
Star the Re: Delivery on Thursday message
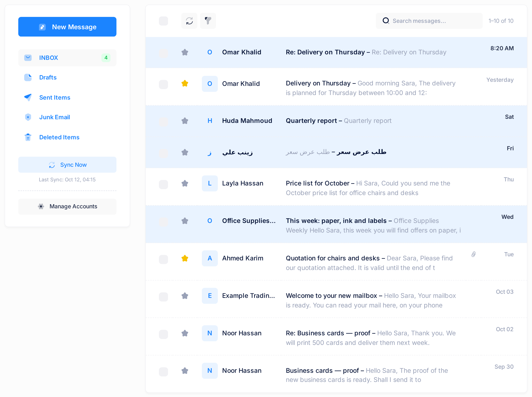click(x=185, y=52)
